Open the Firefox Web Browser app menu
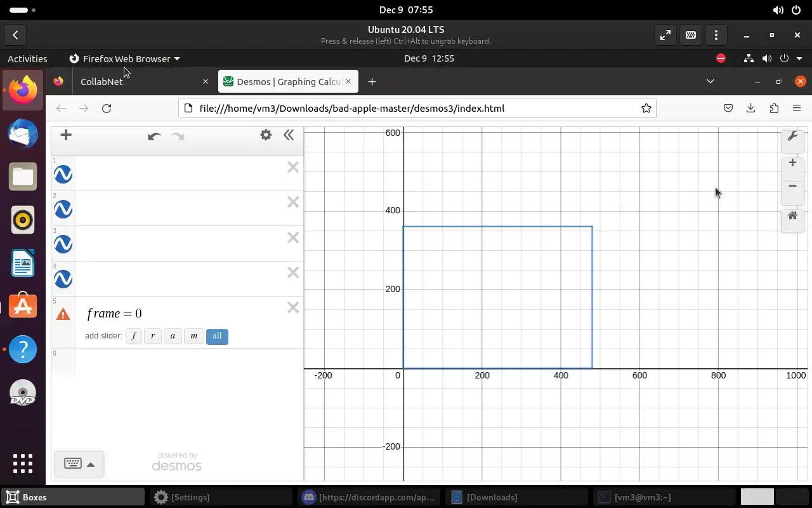This screenshot has width=812, height=508. (124, 58)
